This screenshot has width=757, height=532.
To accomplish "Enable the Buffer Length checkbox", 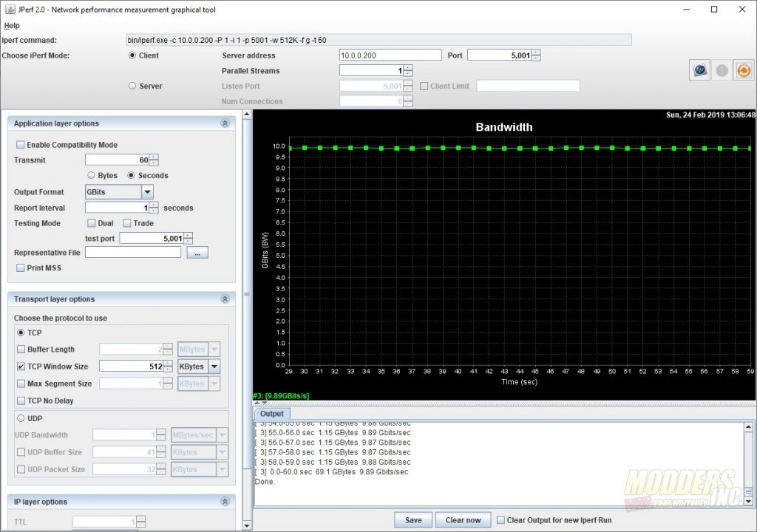I will (x=21, y=349).
